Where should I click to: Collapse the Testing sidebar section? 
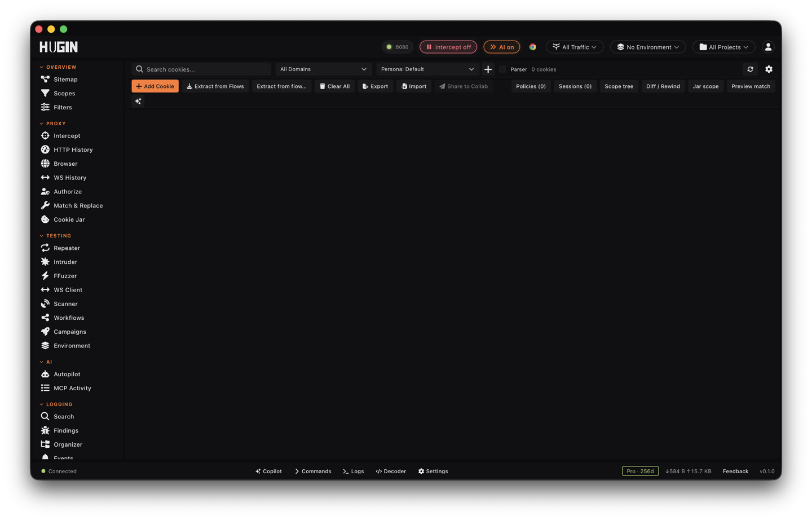55,236
